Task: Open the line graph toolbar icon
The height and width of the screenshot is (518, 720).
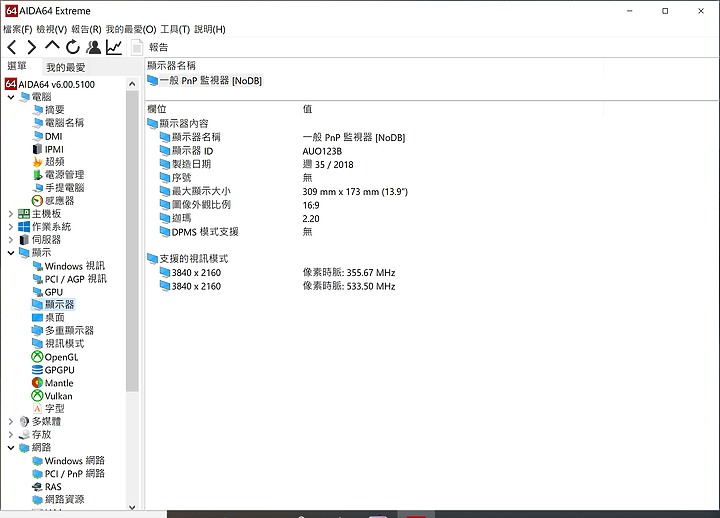Action: click(114, 47)
